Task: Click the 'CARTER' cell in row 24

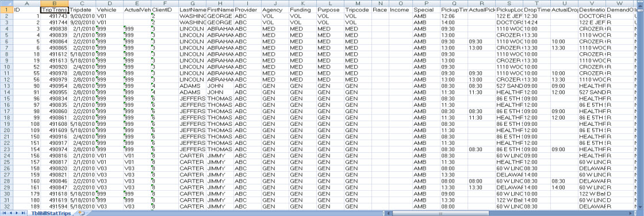Action: click(192, 156)
